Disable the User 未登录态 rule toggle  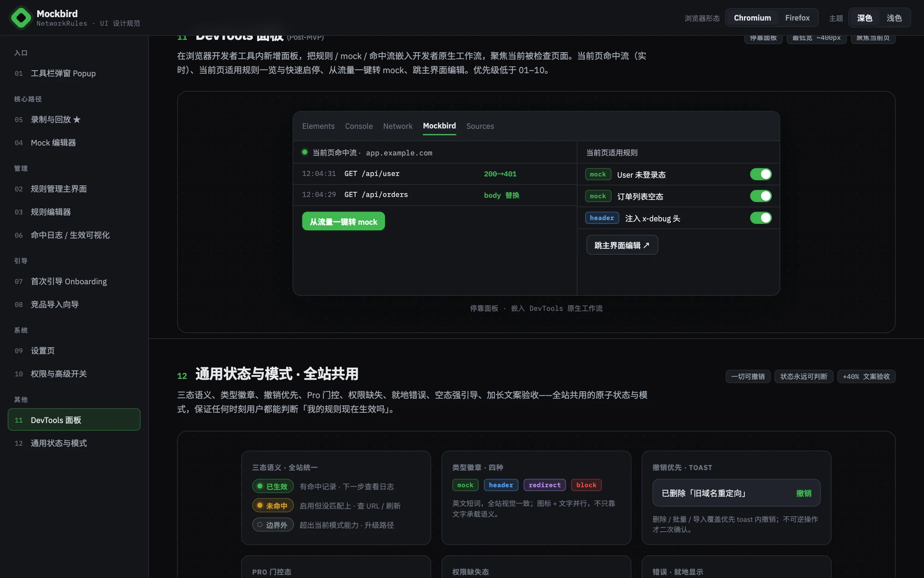click(x=761, y=174)
